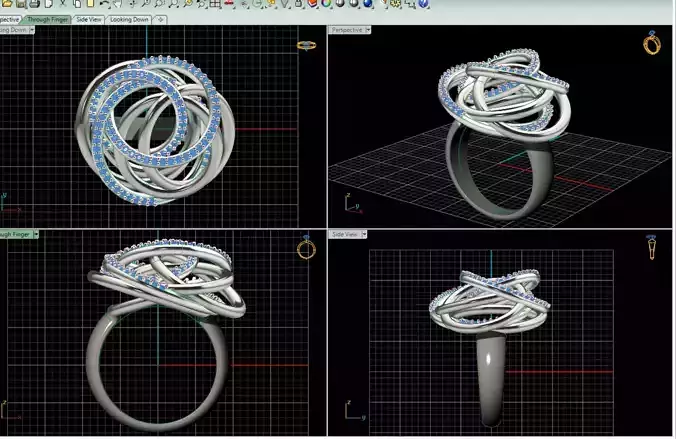The width and height of the screenshot is (676, 439).
Task: Click the Side View viewport title label
Action: [345, 234]
